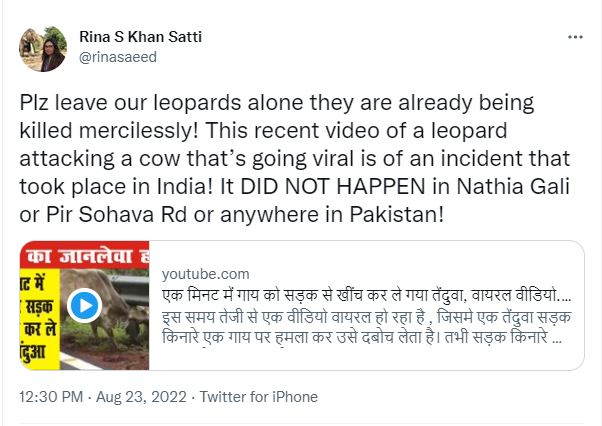Open the Twitter for iPhone source link
This screenshot has height=426, width=602.
259,397
